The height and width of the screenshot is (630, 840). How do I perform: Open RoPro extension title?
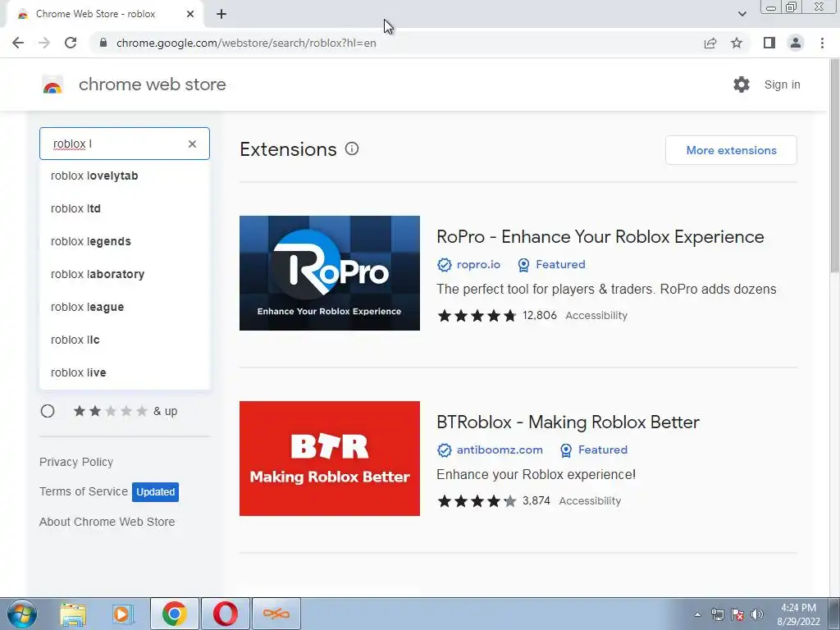pyautogui.click(x=600, y=237)
